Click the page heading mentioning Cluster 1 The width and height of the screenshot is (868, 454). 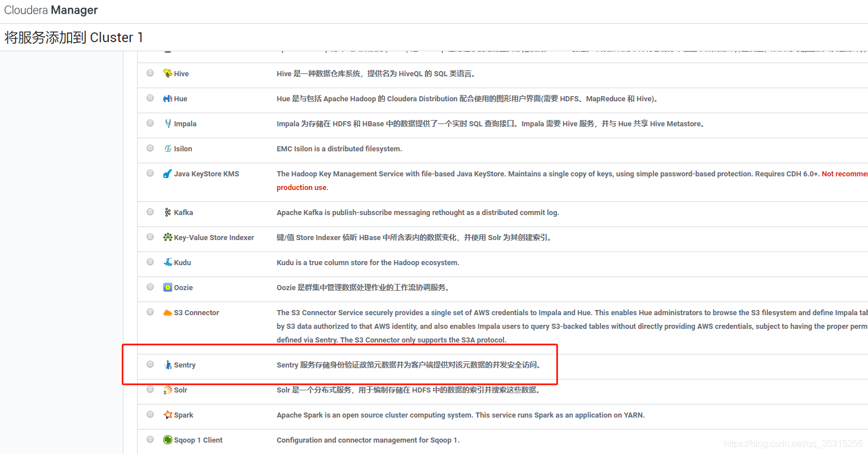tap(74, 38)
